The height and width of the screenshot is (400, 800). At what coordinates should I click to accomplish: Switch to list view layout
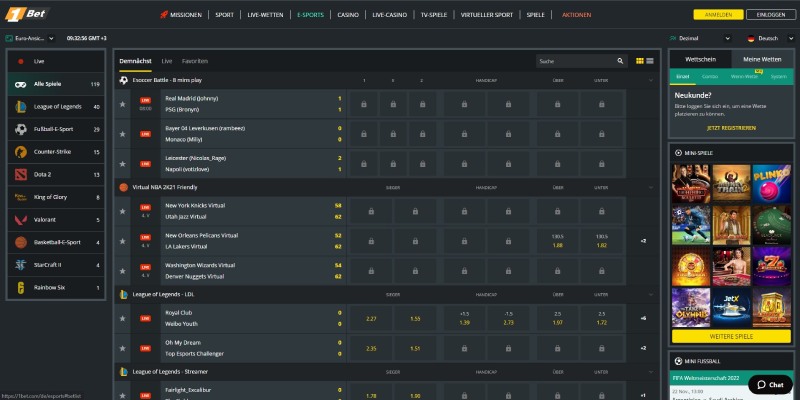pyautogui.click(x=650, y=61)
